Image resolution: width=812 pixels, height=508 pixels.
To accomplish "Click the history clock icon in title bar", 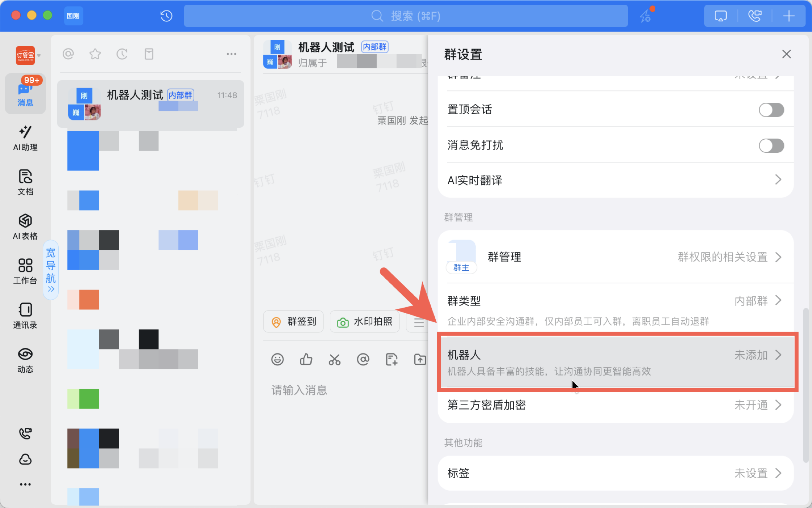I will [x=166, y=16].
